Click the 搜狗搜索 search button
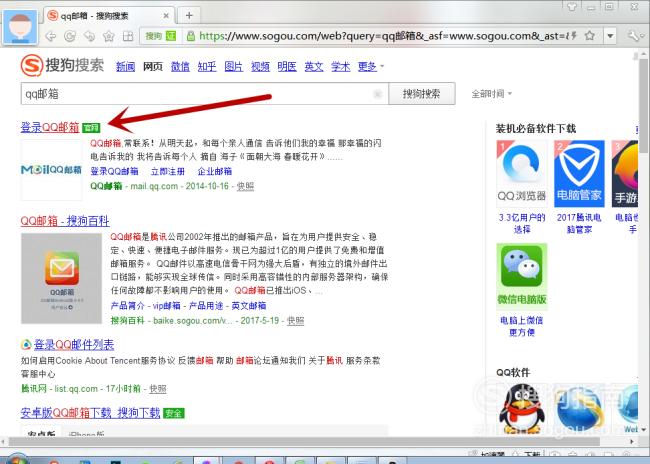The height and width of the screenshot is (464, 650). tap(422, 94)
